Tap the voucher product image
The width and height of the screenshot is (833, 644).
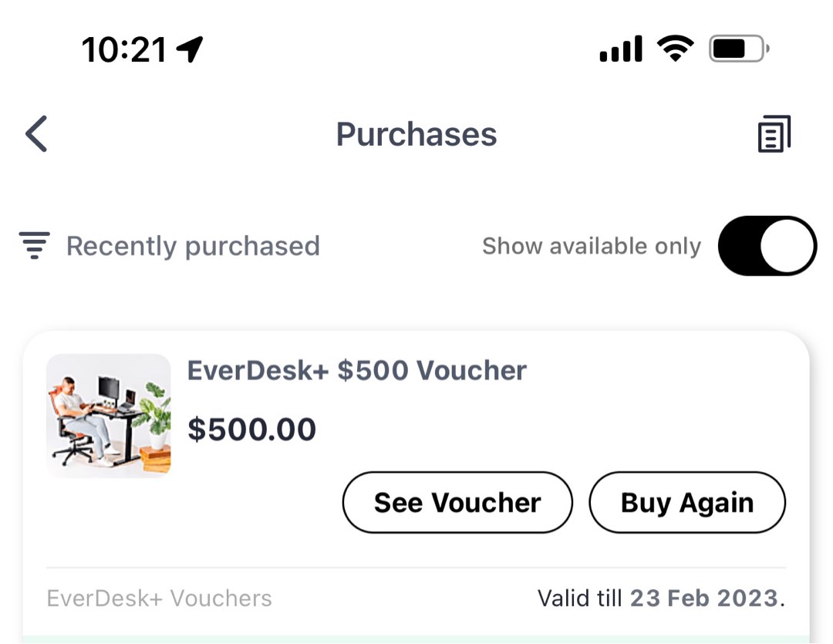tap(108, 415)
